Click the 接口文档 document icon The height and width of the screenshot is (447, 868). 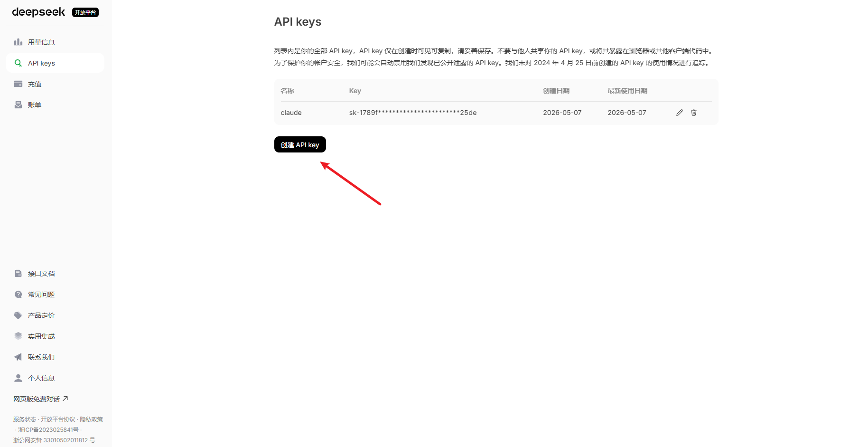click(18, 274)
